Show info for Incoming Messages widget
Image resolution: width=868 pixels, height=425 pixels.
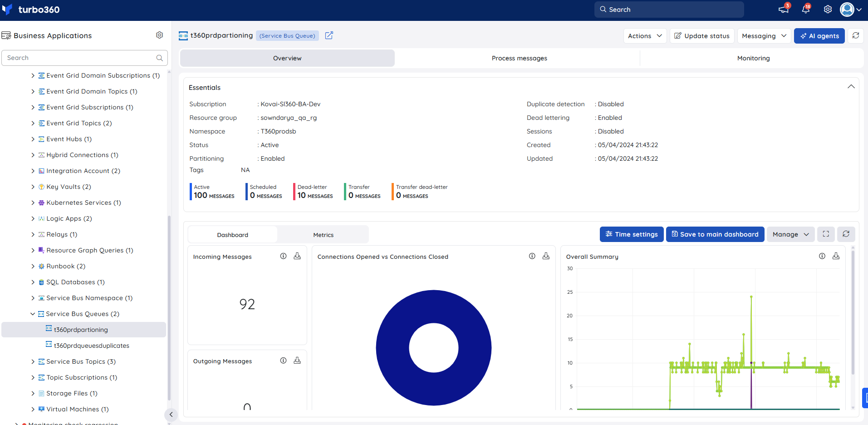[x=283, y=256]
